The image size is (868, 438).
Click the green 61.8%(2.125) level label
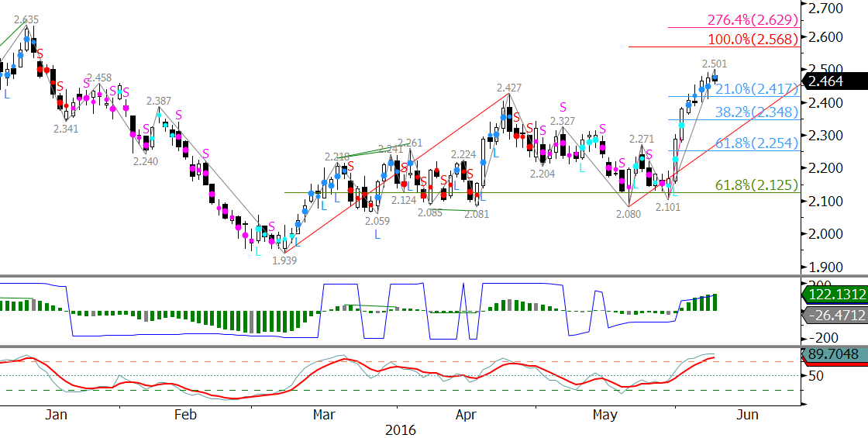[x=756, y=185]
